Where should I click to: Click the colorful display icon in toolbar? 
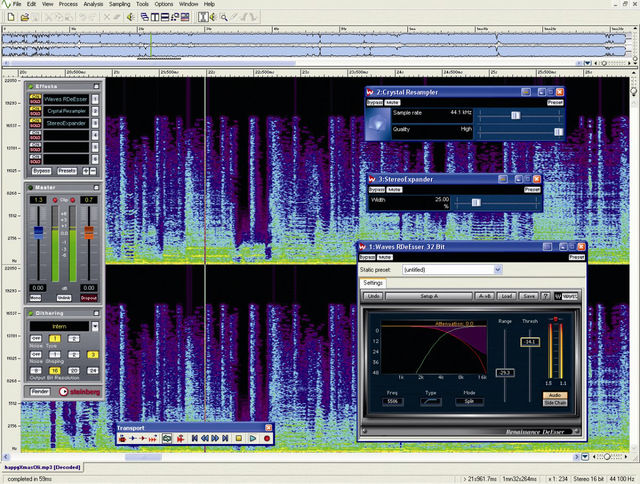coord(185,17)
